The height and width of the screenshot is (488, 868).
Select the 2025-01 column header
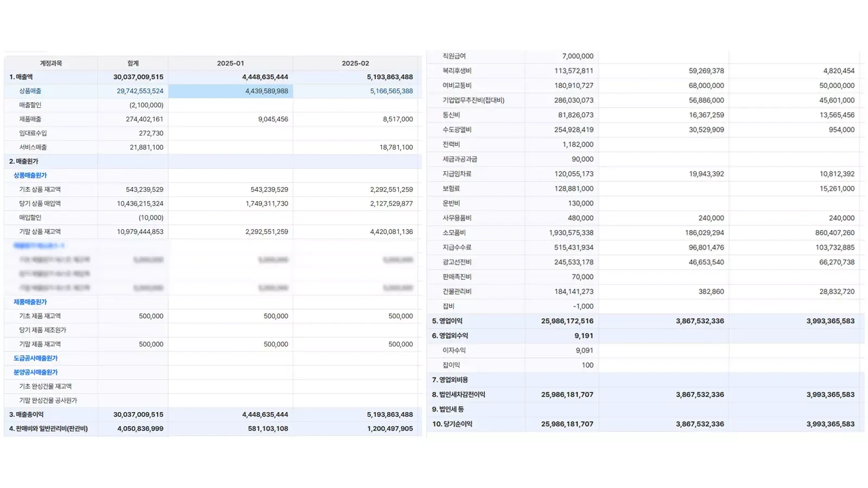tap(231, 63)
